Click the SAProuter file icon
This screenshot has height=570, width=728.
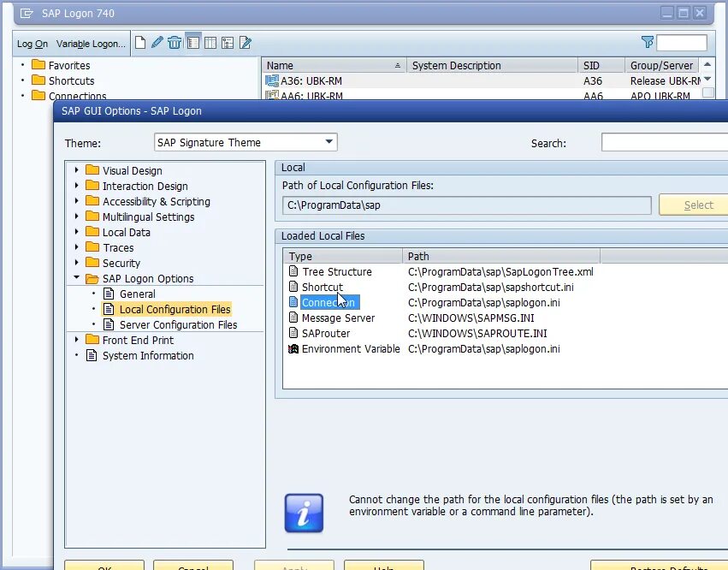coord(293,333)
